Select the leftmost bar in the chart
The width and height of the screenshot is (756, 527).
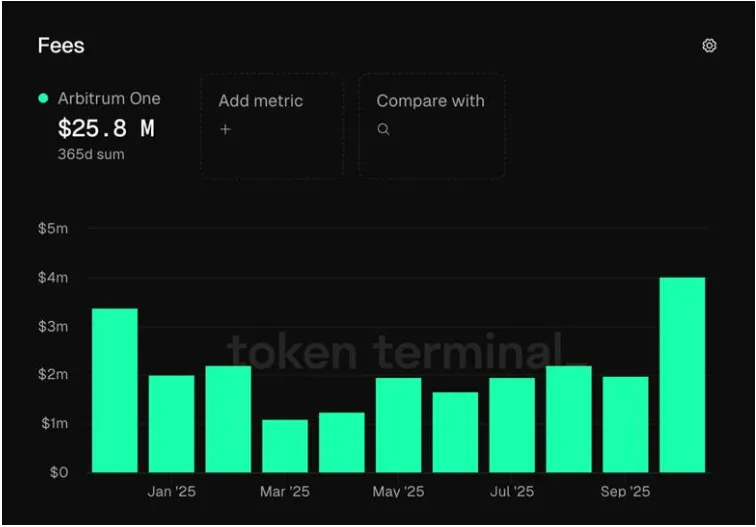pos(114,390)
